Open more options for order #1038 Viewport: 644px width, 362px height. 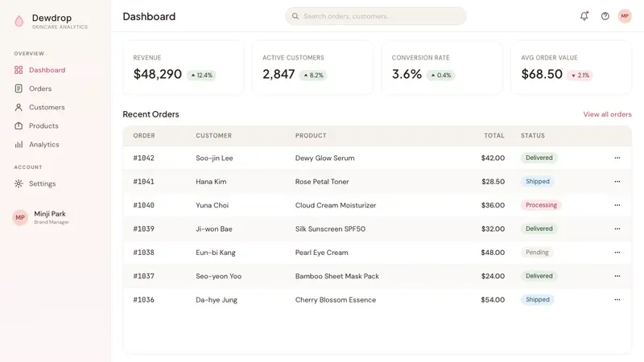(x=617, y=253)
